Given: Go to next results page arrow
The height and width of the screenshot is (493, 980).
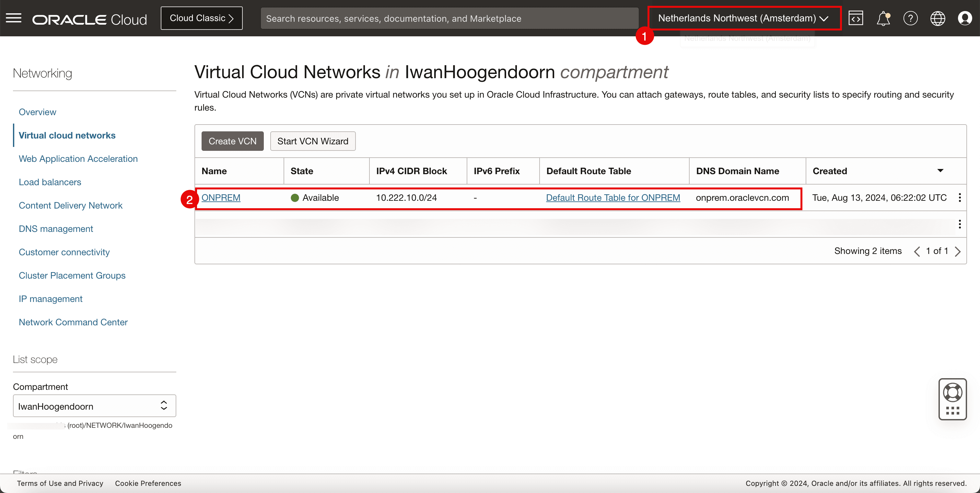Looking at the screenshot, I should point(958,251).
